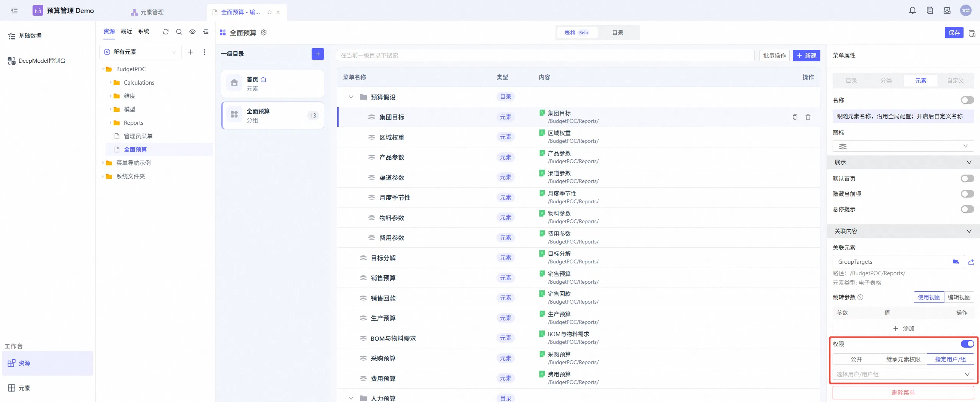Switch to the 目录 view tab
This screenshot has height=402, width=980.
click(x=617, y=33)
